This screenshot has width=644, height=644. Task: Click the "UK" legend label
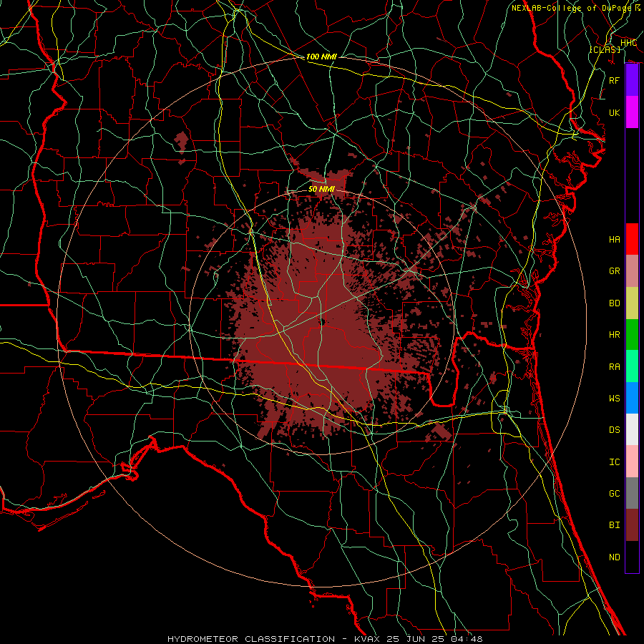coord(615,112)
